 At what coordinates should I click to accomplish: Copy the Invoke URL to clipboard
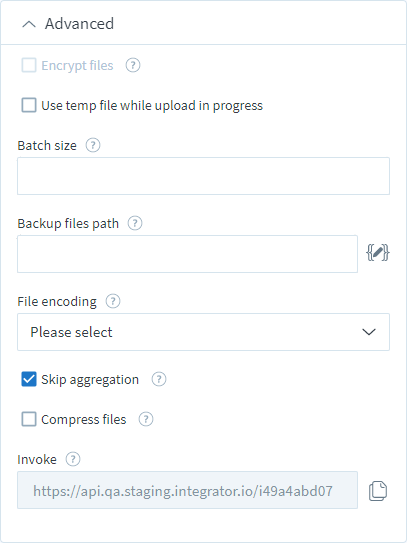pos(378,491)
